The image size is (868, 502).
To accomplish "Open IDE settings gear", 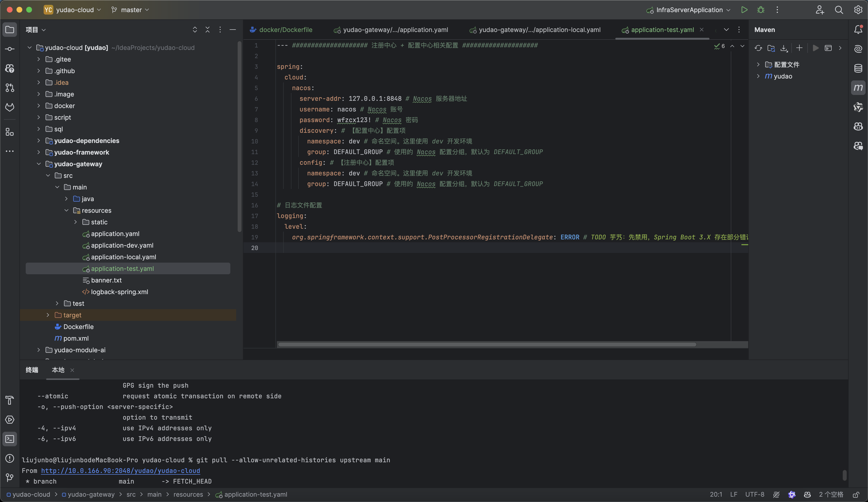I will (858, 10).
